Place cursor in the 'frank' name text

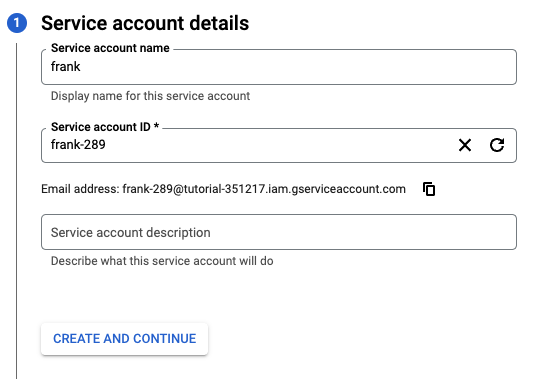pyautogui.click(x=65, y=66)
